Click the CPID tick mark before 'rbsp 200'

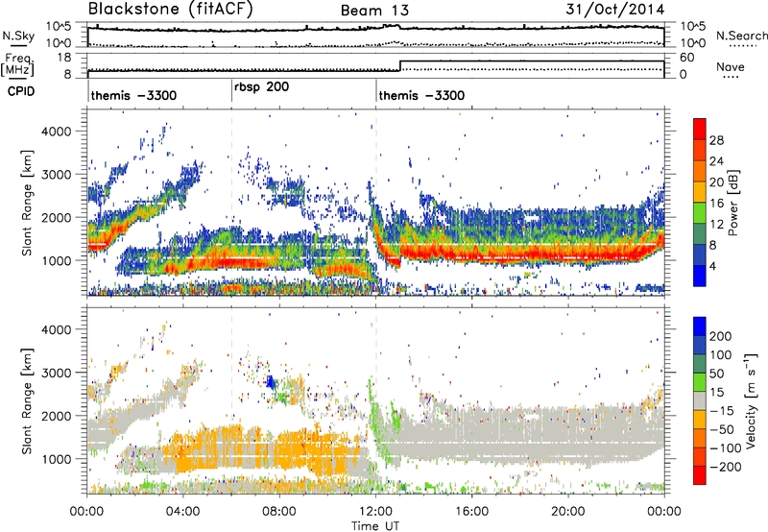pyautogui.click(x=231, y=90)
